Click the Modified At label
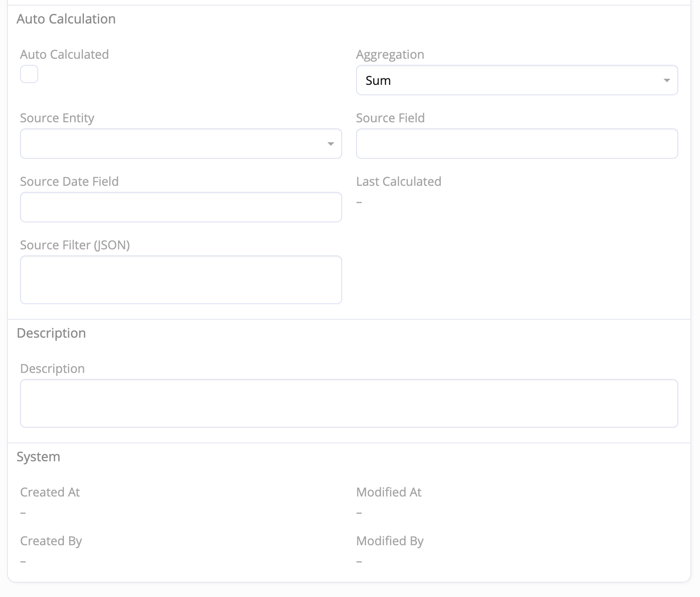The height and width of the screenshot is (597, 700). [x=389, y=492]
